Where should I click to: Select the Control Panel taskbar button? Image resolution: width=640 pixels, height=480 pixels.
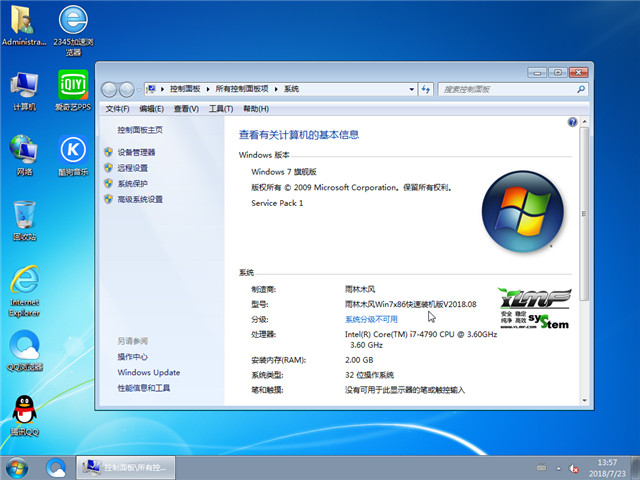(126, 468)
